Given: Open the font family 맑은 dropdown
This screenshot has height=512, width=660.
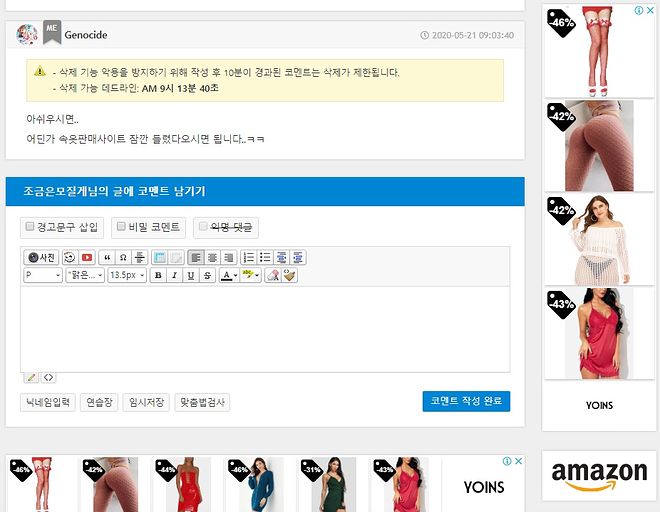Looking at the screenshot, I should pos(85,275).
